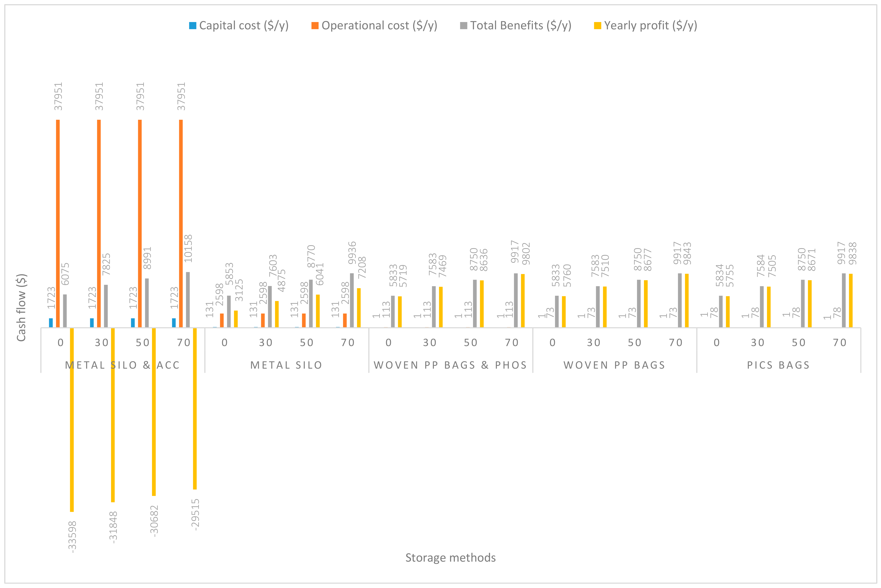
Task: Select the 10158 data label
Action: [x=188, y=248]
